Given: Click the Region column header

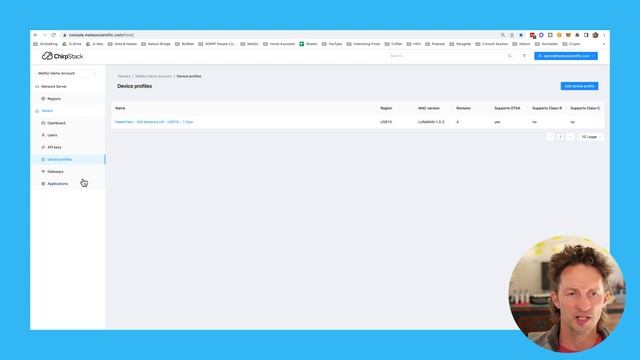Looking at the screenshot, I should (386, 108).
